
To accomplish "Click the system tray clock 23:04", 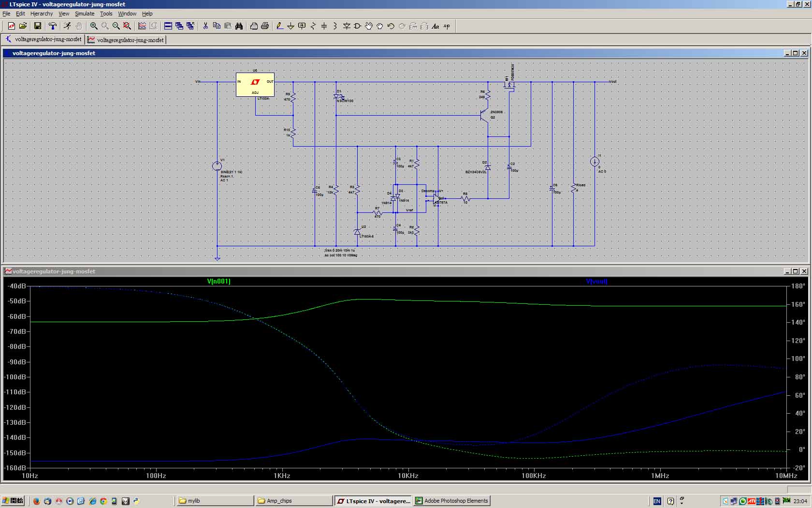I will 800,501.
